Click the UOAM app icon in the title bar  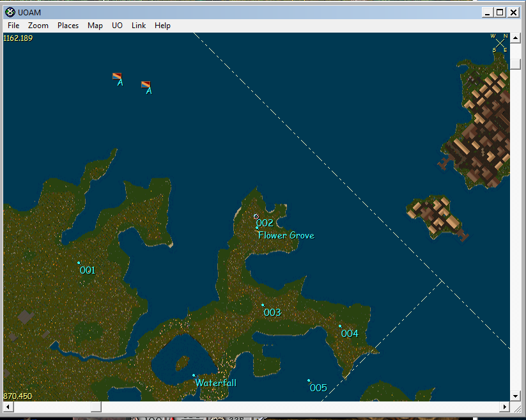(x=10, y=12)
